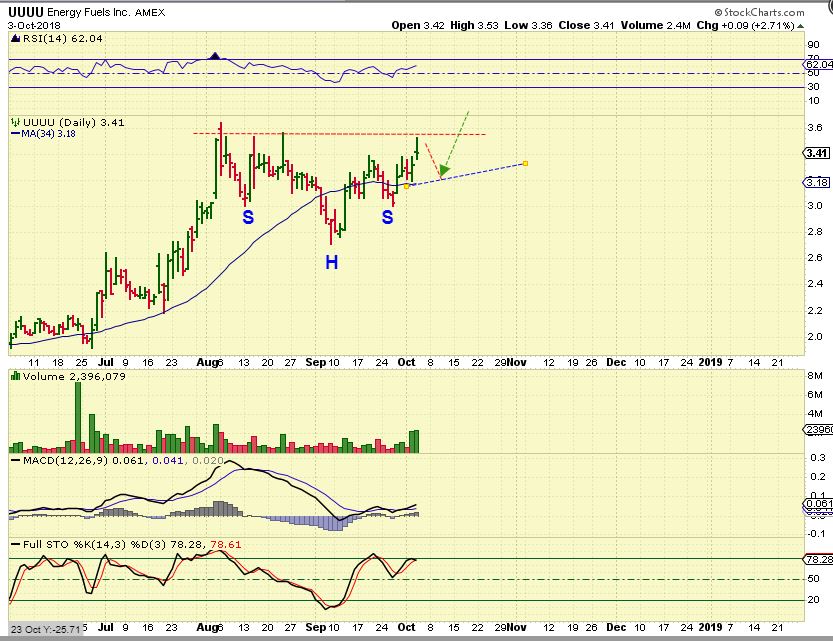The image size is (833, 641).
Task: Click the left shoulder 'S' label
Action: tap(247, 216)
